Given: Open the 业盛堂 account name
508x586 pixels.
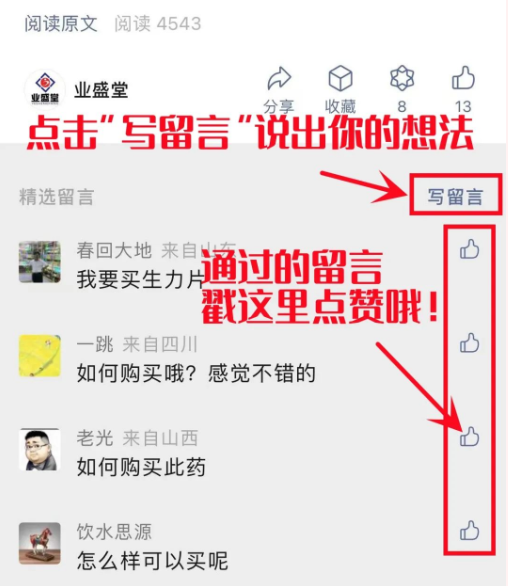Looking at the screenshot, I should [101, 90].
